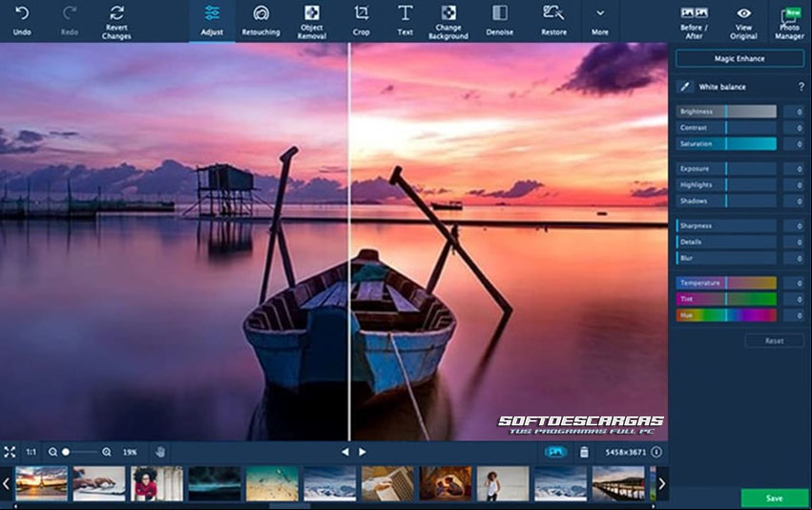Open the Adjust tab
The height and width of the screenshot is (510, 812).
[x=212, y=21]
